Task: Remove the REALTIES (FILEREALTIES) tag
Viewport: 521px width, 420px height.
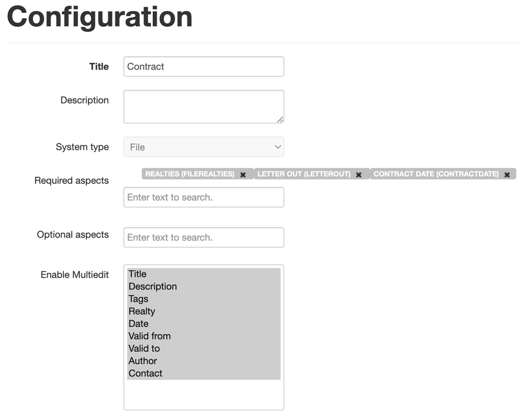Action: 242,175
